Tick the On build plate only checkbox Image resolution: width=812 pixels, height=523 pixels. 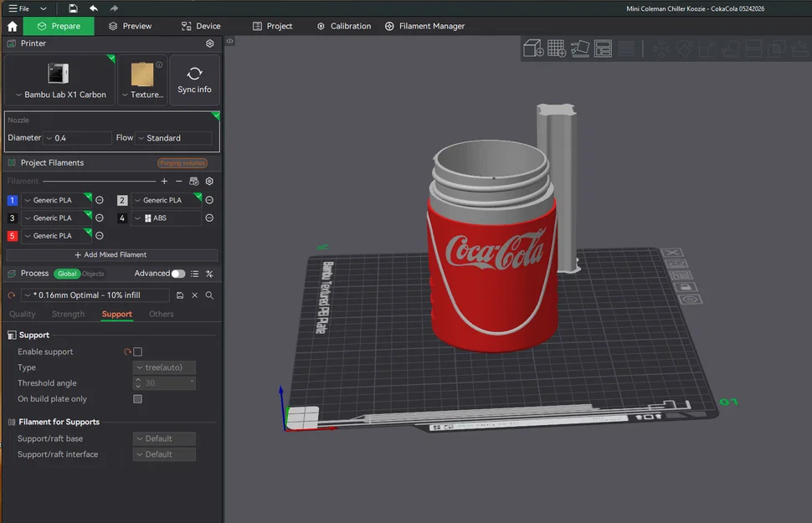[138, 399]
